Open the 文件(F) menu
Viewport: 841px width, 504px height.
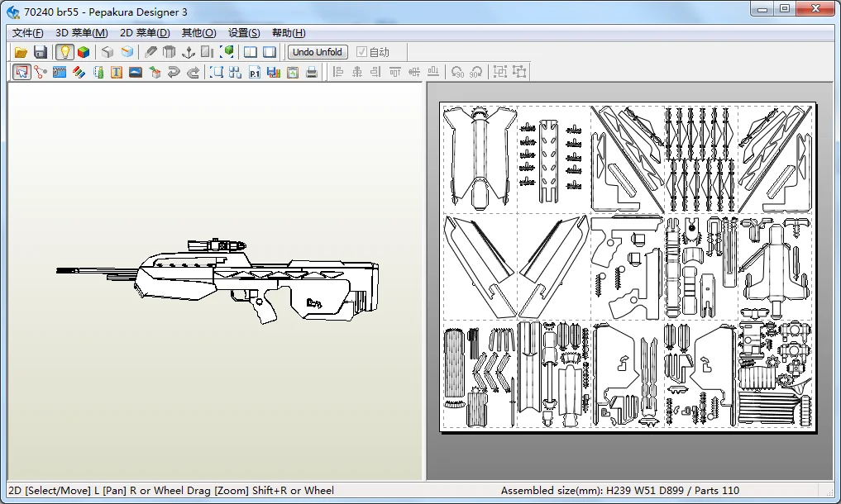click(x=27, y=33)
